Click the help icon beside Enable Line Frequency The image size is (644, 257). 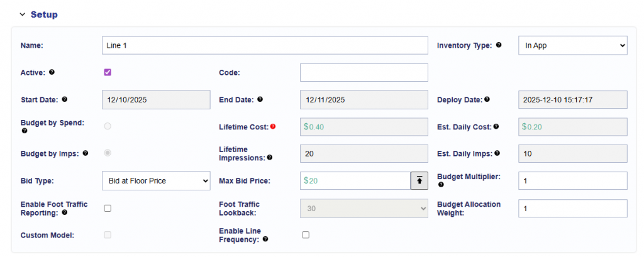pyautogui.click(x=265, y=239)
